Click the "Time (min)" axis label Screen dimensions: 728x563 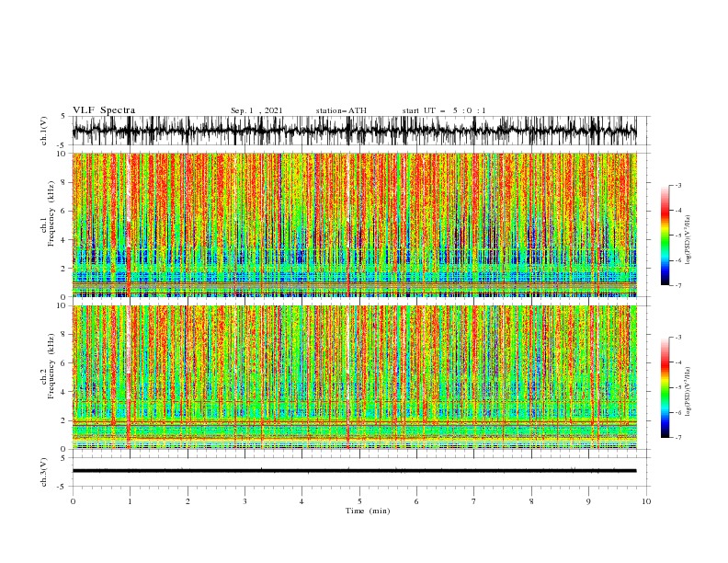click(368, 511)
